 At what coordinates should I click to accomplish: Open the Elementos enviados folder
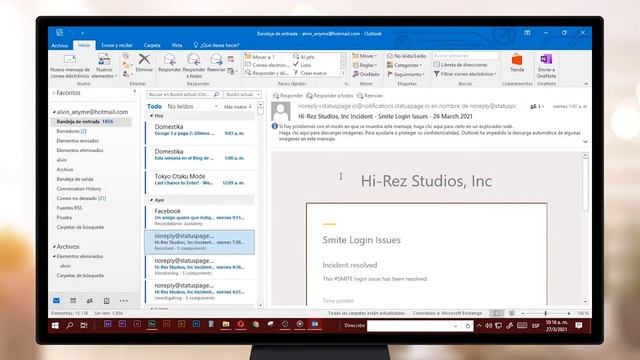click(78, 141)
